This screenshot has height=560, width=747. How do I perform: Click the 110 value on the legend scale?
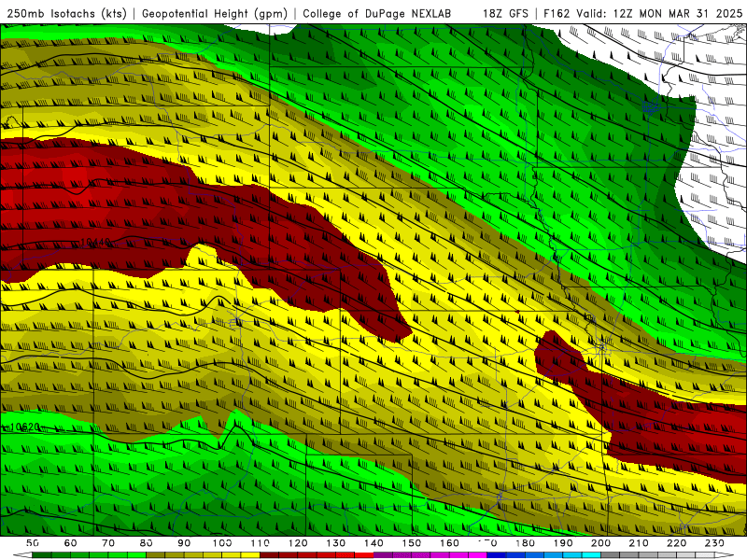click(261, 543)
